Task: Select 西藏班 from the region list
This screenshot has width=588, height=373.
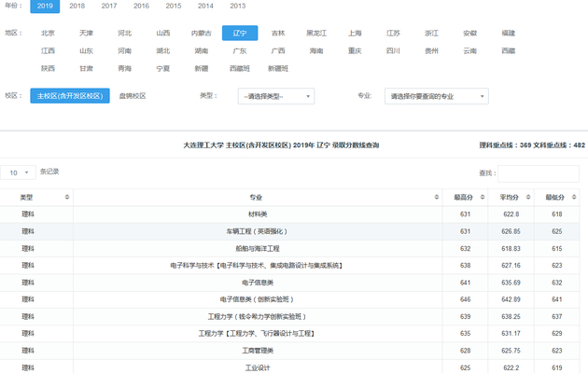Action: (240, 68)
